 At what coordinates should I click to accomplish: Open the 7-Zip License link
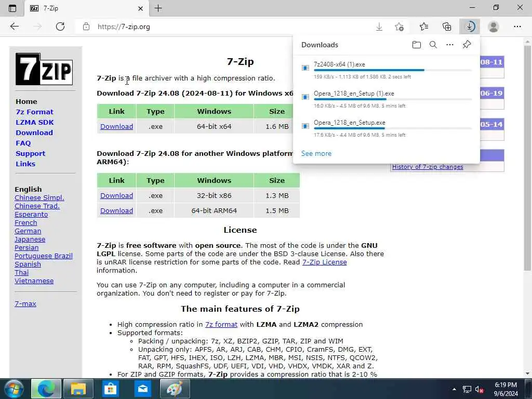(324, 262)
